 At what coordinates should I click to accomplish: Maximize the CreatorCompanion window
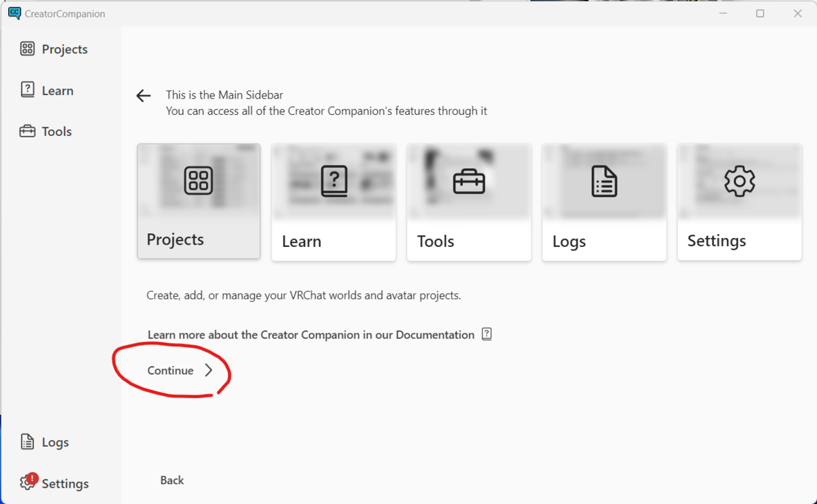tap(760, 14)
